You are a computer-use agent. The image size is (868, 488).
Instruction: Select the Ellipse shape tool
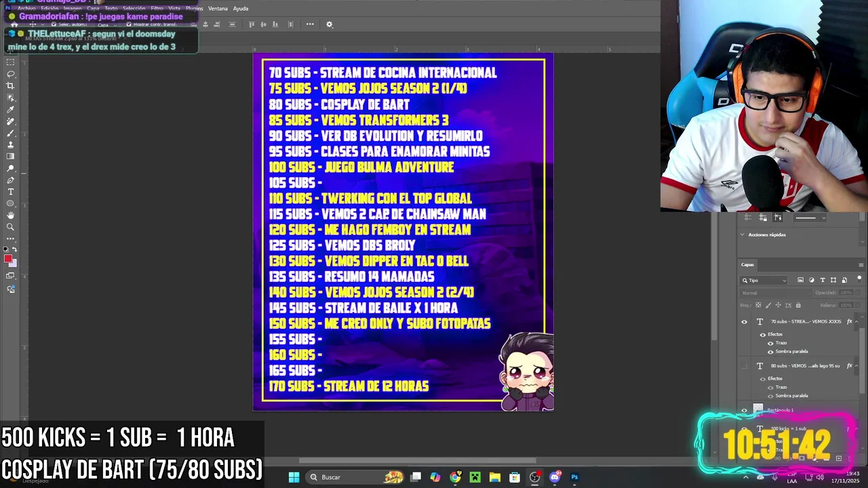(10, 203)
